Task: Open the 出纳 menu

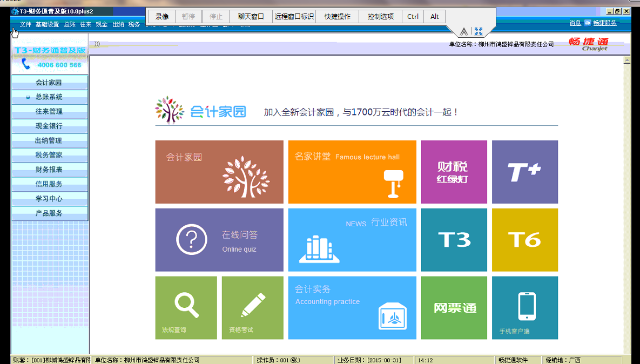Action: pyautogui.click(x=118, y=24)
